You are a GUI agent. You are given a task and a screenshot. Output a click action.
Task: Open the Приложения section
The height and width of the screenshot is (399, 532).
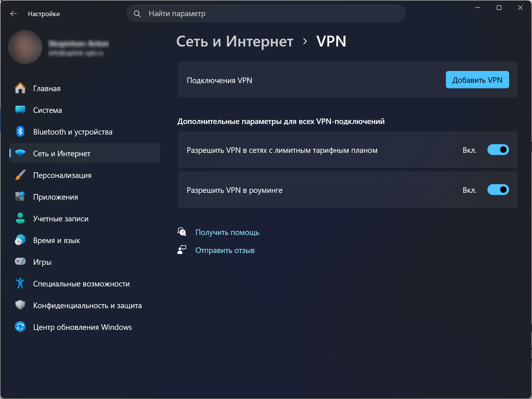85,197
